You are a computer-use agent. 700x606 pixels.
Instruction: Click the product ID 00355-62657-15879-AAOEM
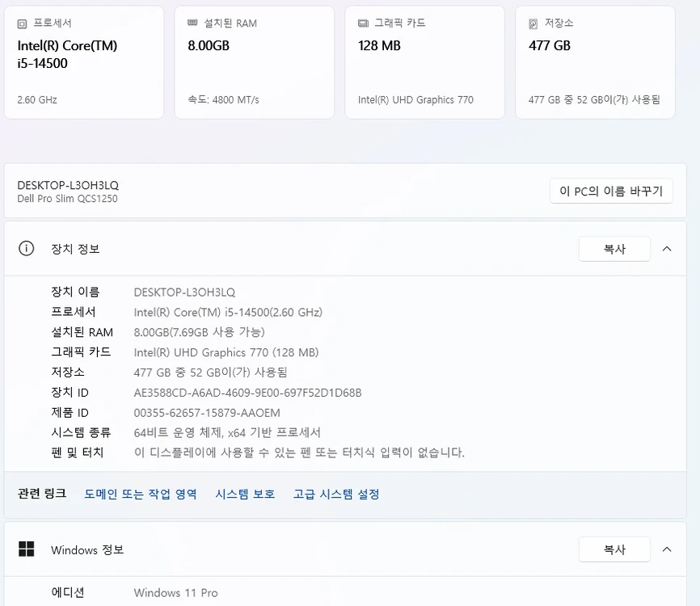[x=207, y=413]
